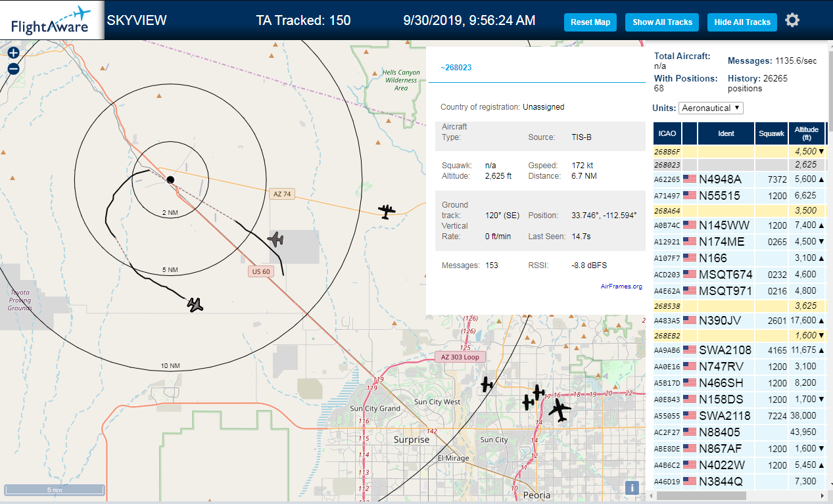
Task: Click ICAO code A483A5 cell
Action: coord(667,321)
